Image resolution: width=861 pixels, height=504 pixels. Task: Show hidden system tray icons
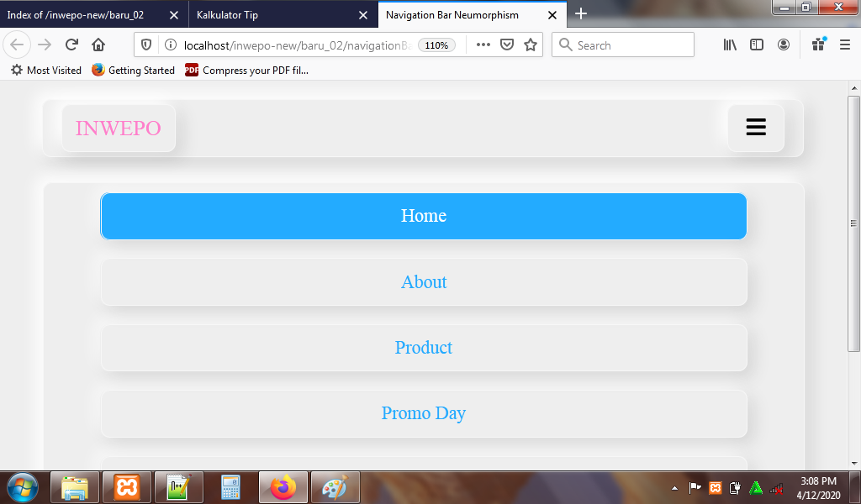[x=674, y=488]
